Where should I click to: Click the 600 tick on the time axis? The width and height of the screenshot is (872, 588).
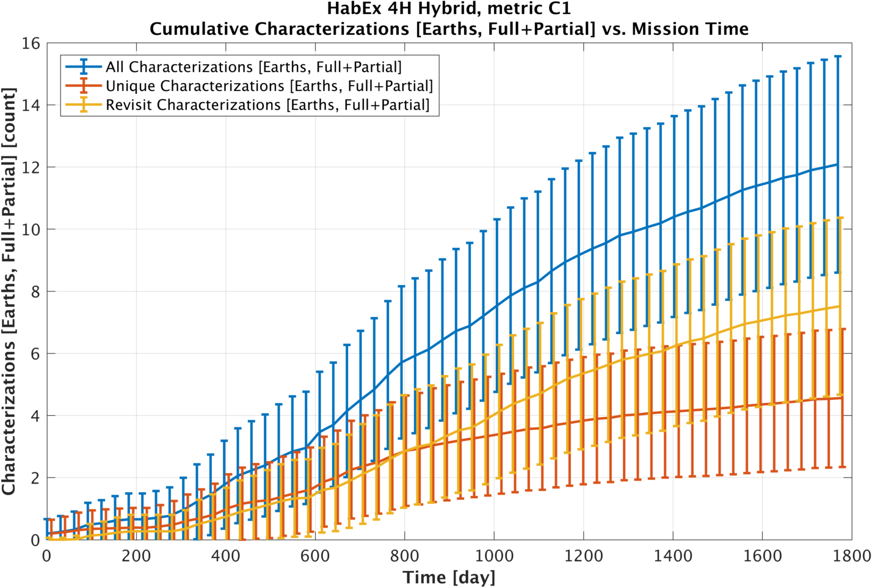[x=315, y=556]
